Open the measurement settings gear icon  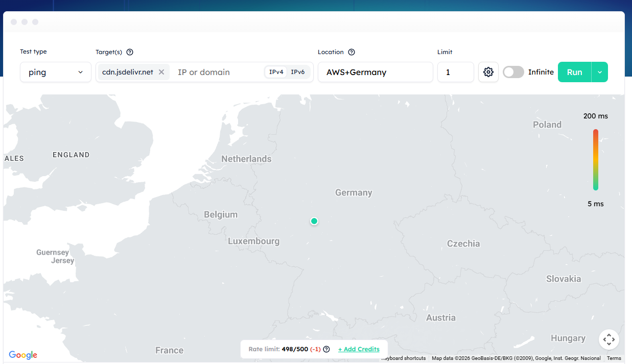click(x=488, y=72)
